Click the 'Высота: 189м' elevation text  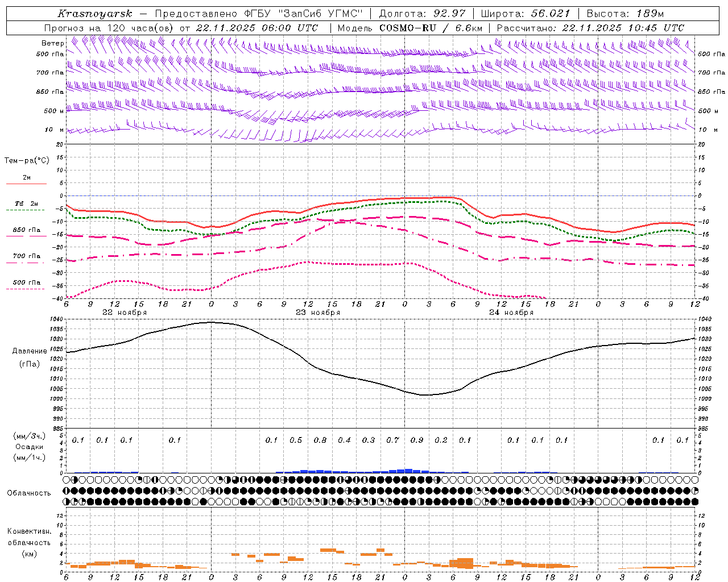[x=625, y=14]
